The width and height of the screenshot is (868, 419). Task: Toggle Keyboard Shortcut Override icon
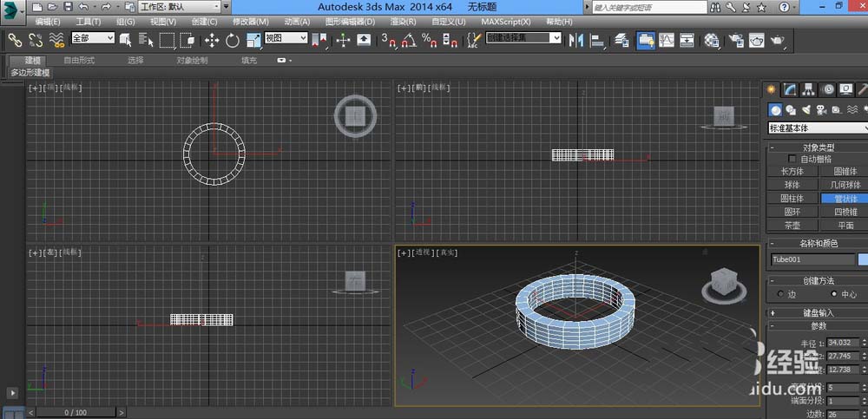(x=364, y=40)
